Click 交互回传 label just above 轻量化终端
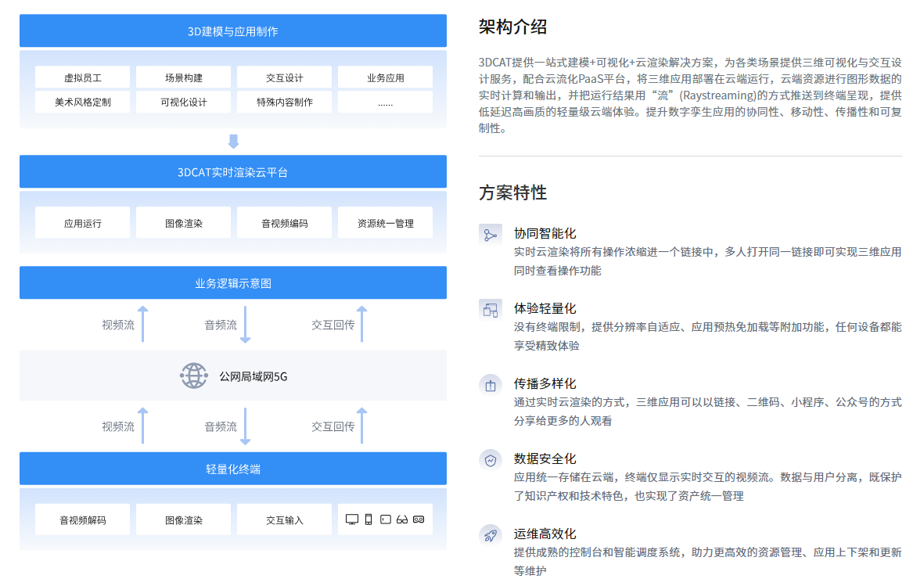The height and width of the screenshot is (586, 924). [x=333, y=426]
